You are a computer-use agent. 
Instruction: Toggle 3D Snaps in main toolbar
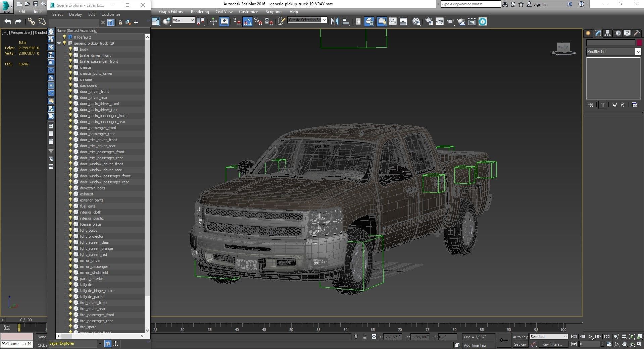pos(237,21)
